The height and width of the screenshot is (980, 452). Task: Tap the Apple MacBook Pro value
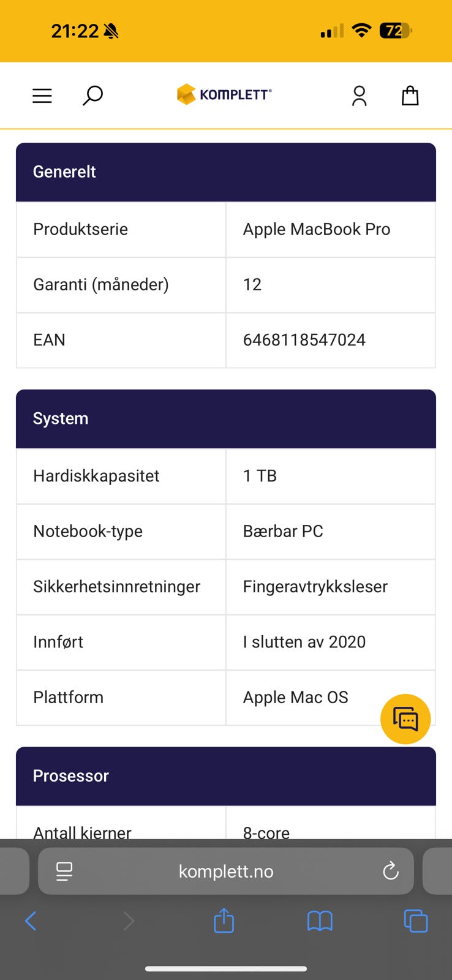[x=317, y=229]
